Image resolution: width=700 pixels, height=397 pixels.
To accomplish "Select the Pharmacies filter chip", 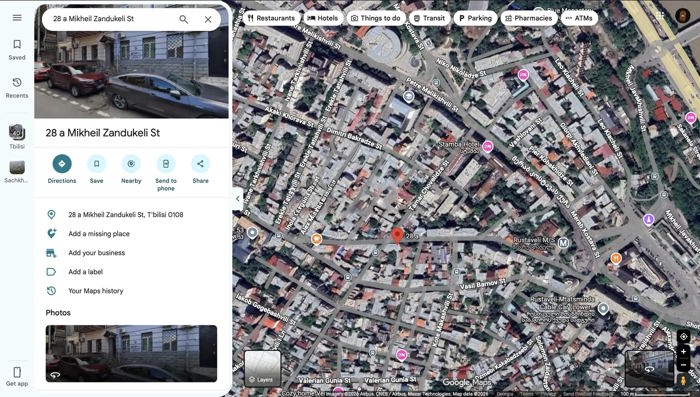I will coord(529,18).
